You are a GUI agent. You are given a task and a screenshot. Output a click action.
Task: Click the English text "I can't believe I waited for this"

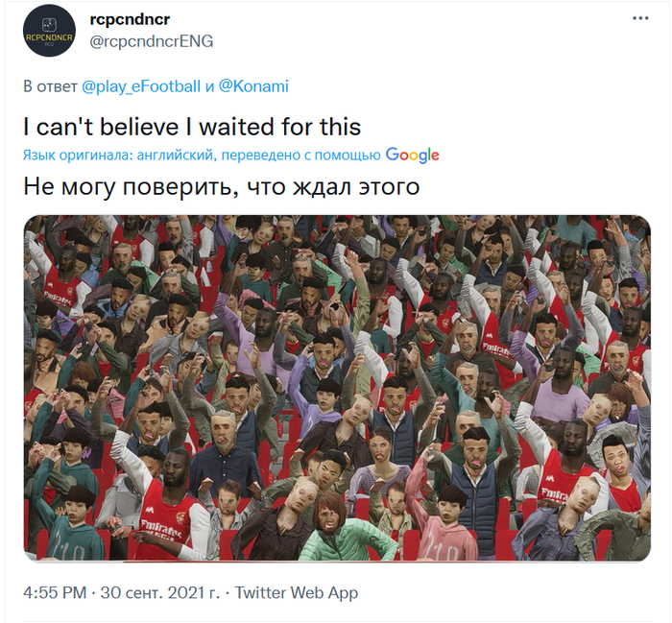[x=191, y=127]
